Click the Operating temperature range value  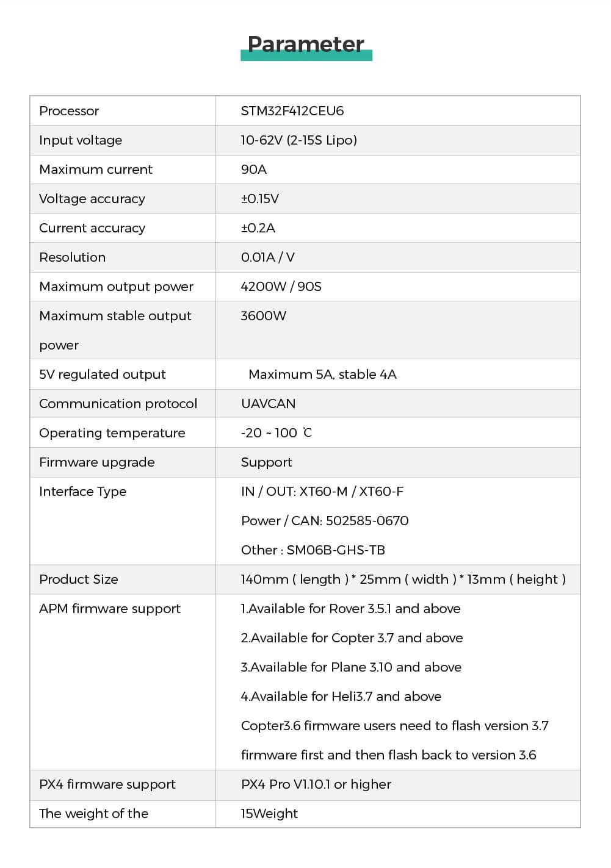pyautogui.click(x=276, y=433)
